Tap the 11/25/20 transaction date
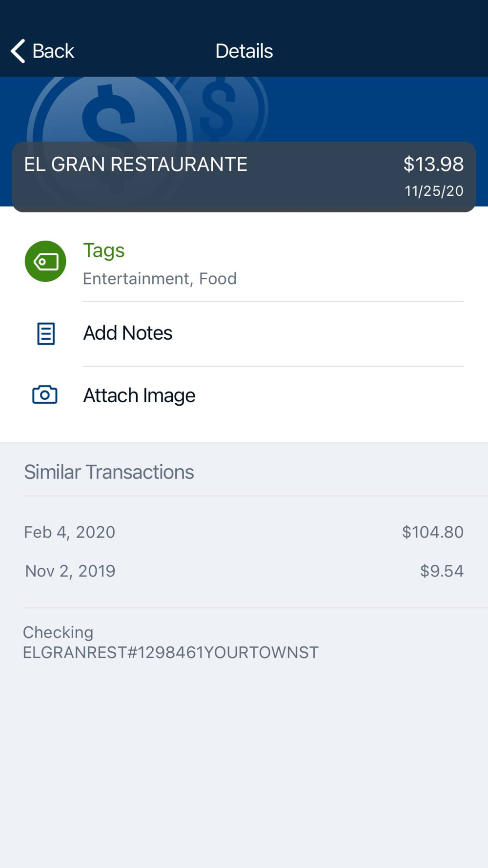The height and width of the screenshot is (868, 488). coord(433,191)
